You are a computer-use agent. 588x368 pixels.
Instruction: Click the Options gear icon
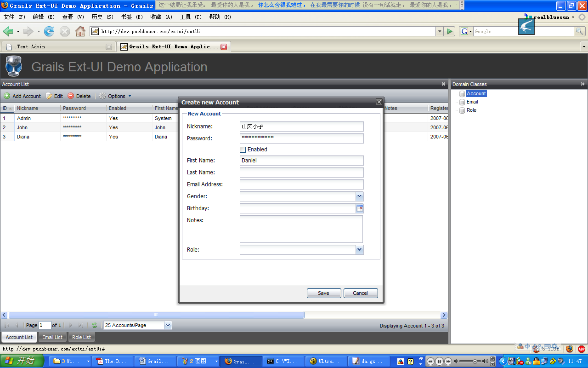pos(102,96)
